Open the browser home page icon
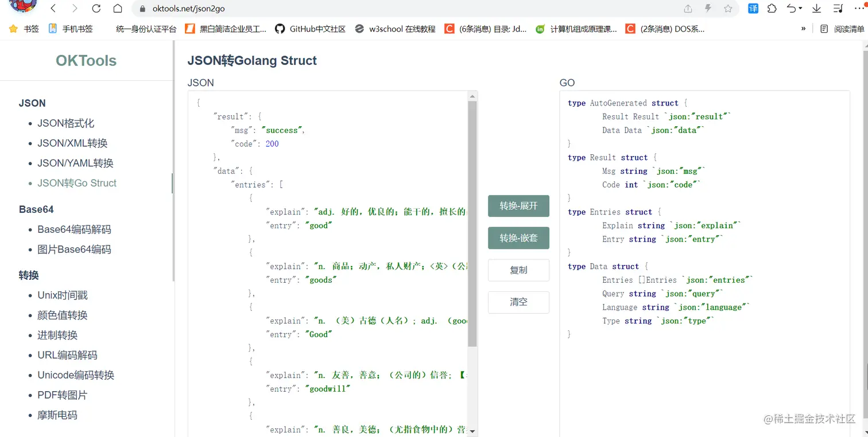The height and width of the screenshot is (437, 868). point(118,9)
